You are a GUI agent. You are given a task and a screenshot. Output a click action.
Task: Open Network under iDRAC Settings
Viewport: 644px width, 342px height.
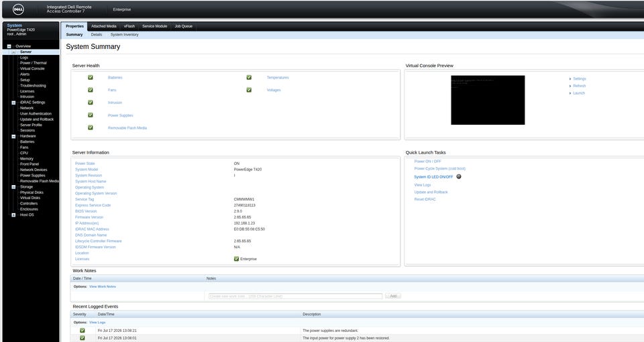(x=27, y=108)
